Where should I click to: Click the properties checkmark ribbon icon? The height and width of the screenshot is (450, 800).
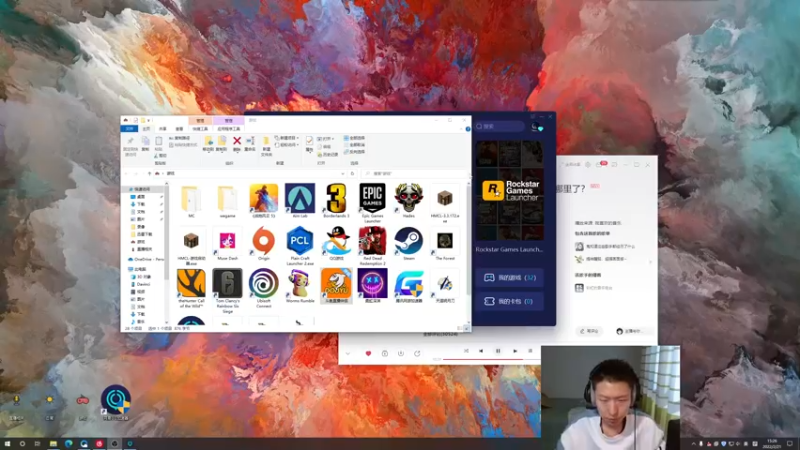pyautogui.click(x=309, y=141)
